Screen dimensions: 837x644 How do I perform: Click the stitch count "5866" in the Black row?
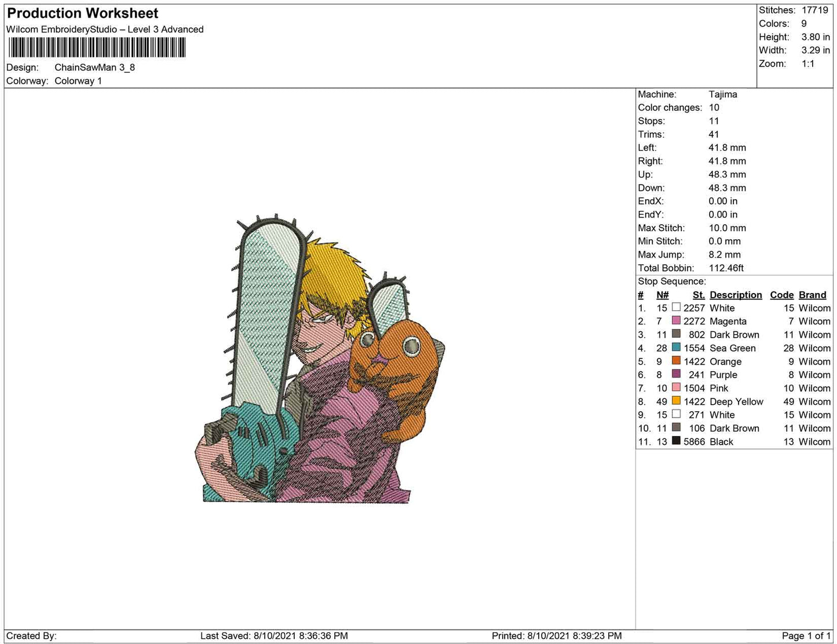694,441
